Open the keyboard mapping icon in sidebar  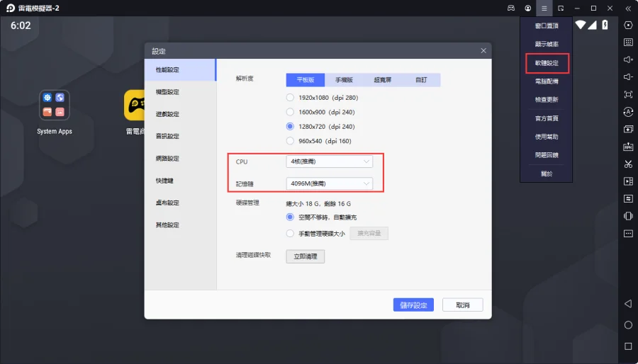pyautogui.click(x=628, y=42)
